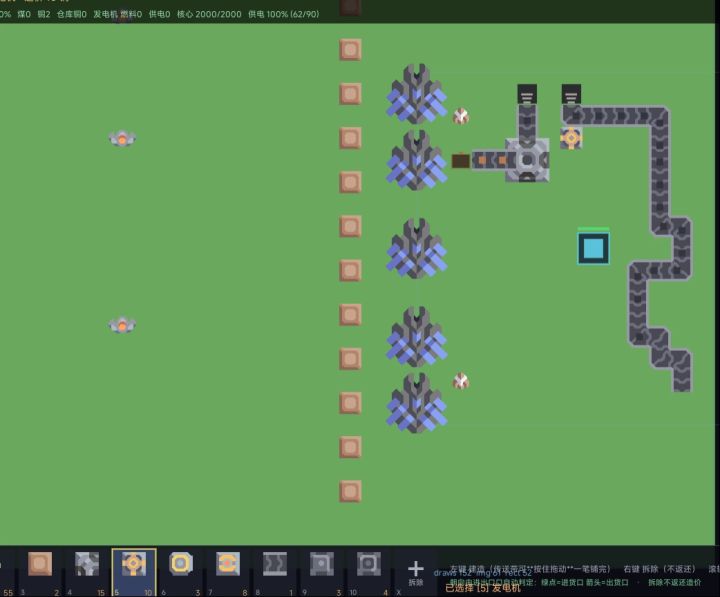Click the upper enemy drone on the left
The image size is (720, 597).
coord(122,138)
